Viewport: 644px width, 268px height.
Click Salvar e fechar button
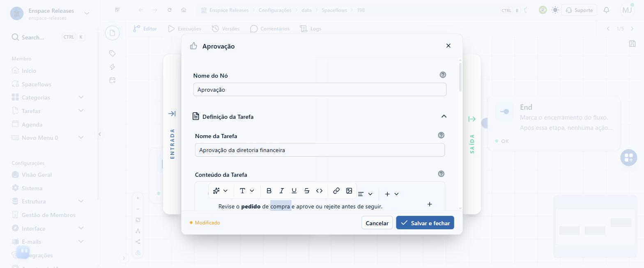[425, 223]
